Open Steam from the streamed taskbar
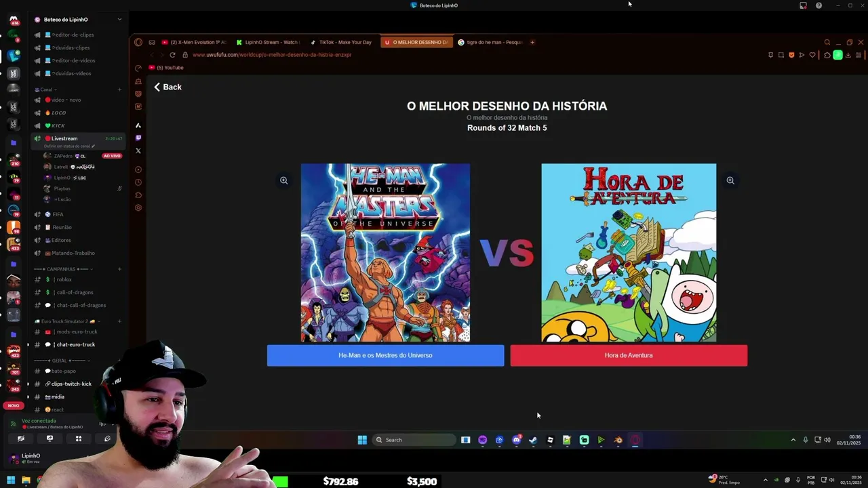The width and height of the screenshot is (868, 488). pos(533,440)
